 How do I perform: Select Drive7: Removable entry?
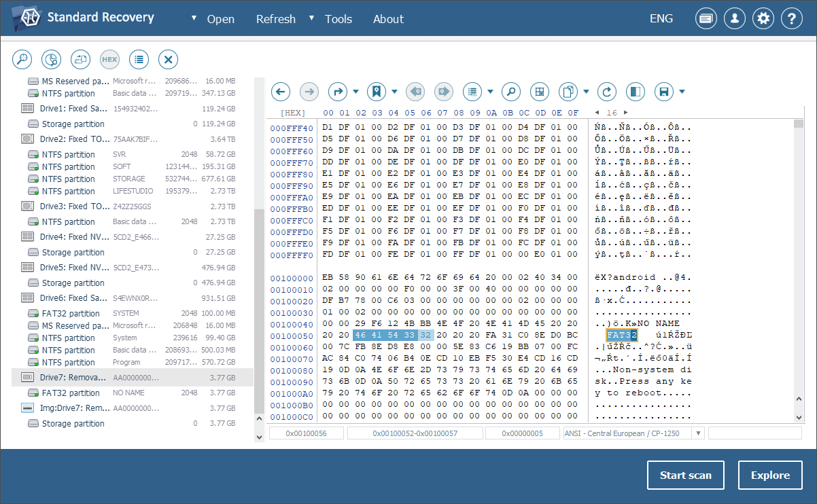[132, 377]
